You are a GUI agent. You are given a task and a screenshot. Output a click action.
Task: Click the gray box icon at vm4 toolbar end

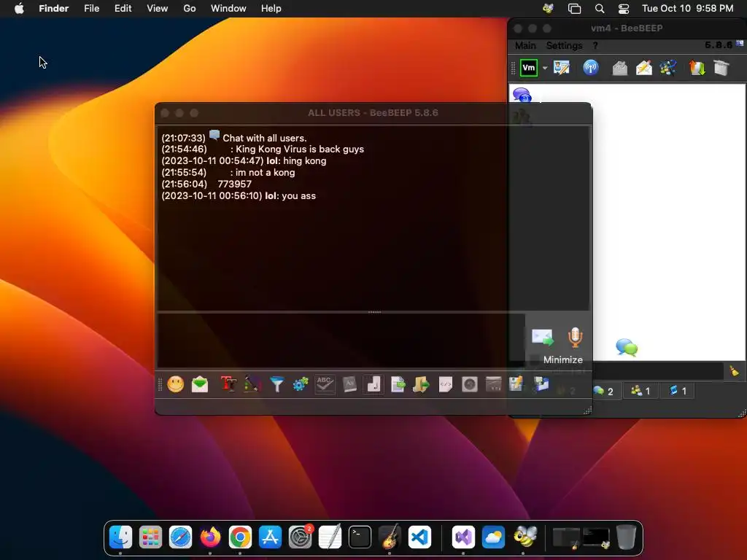point(721,68)
